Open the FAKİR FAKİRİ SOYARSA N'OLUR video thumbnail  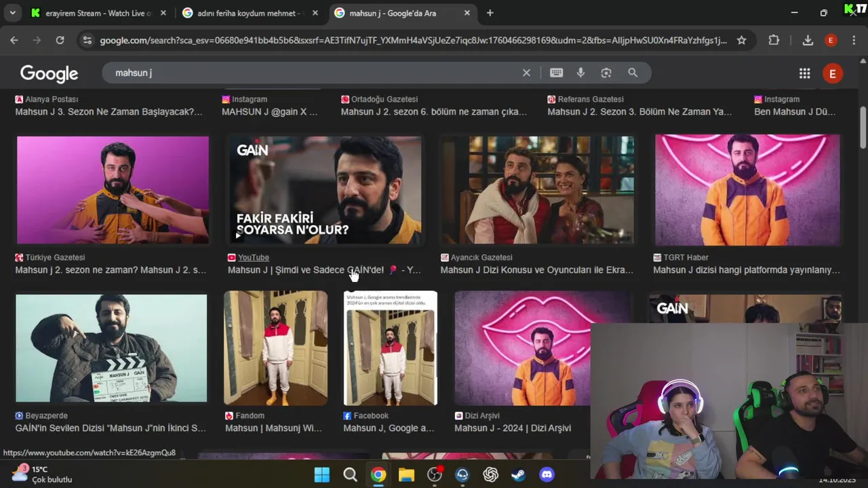coord(325,190)
